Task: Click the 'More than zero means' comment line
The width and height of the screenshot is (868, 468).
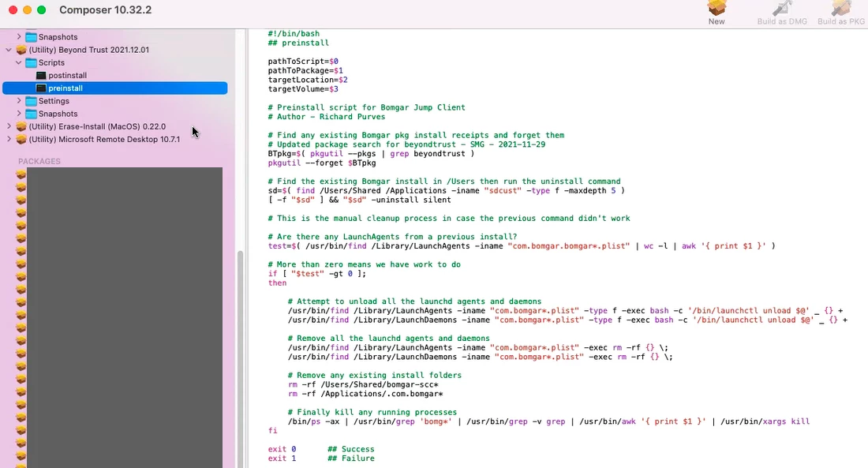Action: [365, 264]
